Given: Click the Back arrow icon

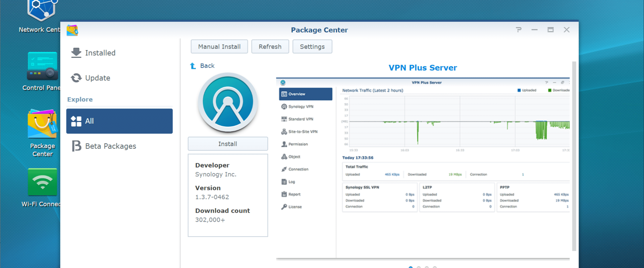Looking at the screenshot, I should coord(193,66).
